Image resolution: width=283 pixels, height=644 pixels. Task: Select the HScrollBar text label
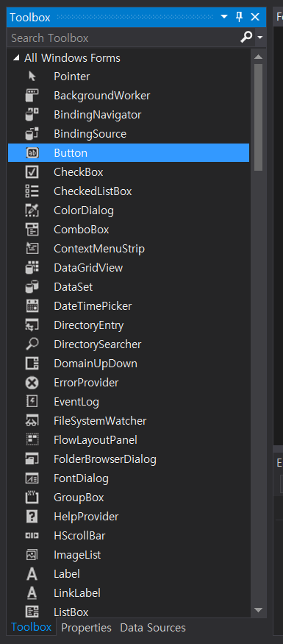point(79,536)
